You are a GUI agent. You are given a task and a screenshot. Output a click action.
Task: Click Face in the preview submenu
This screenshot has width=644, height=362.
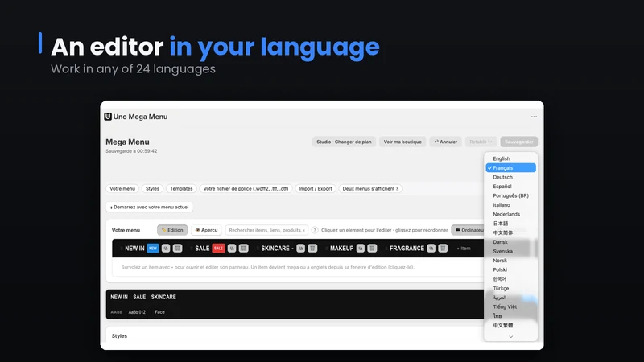159,312
